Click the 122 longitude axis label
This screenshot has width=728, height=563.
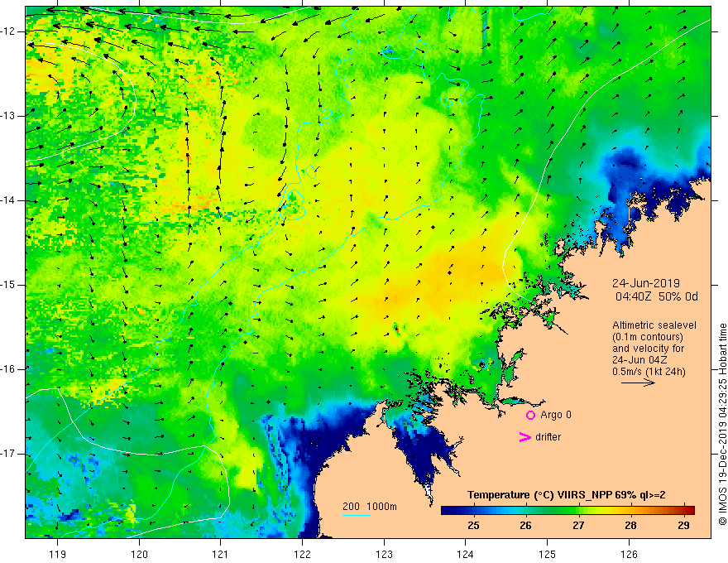pyautogui.click(x=302, y=554)
